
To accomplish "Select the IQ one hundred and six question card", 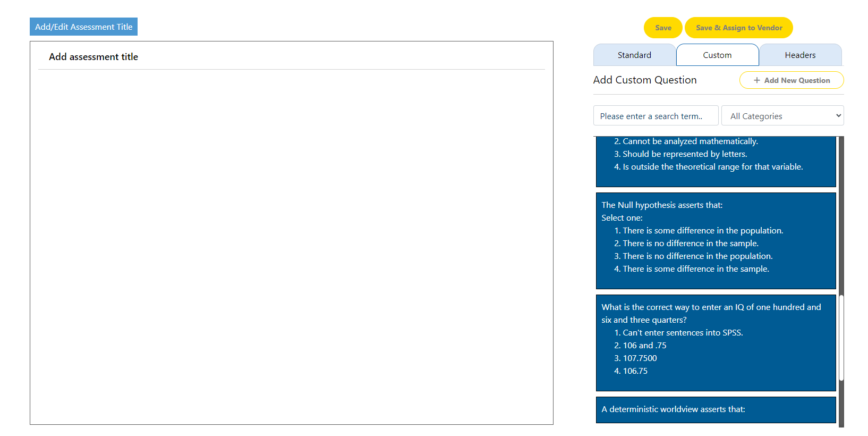I will [x=716, y=343].
